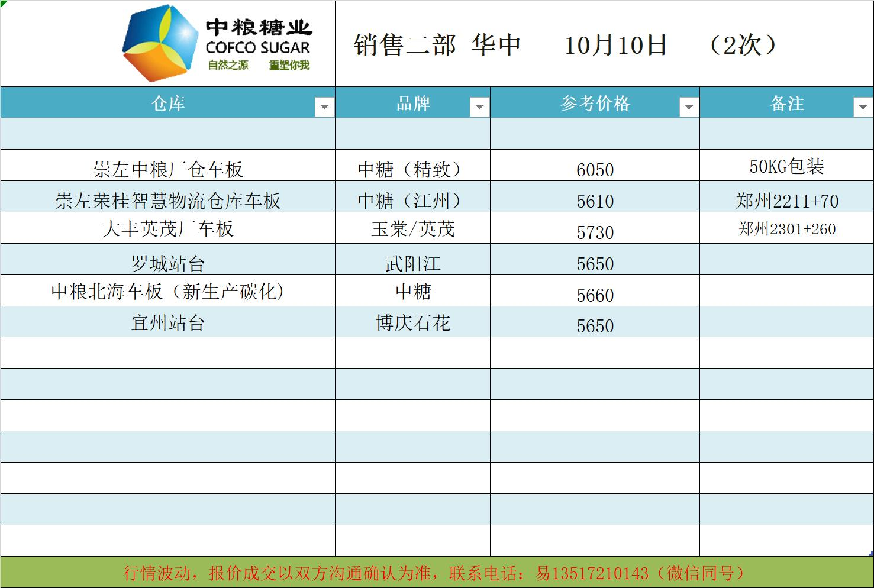
Task: Open the 参考价格 column filter dropdown
Action: pos(688,107)
